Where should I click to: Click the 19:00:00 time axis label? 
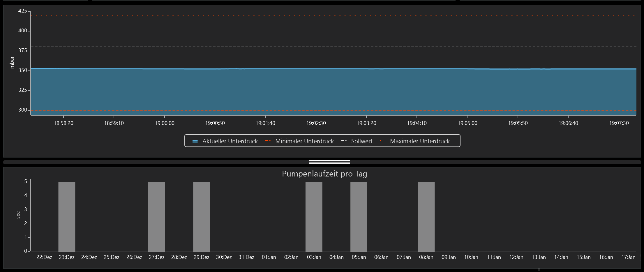(x=165, y=123)
